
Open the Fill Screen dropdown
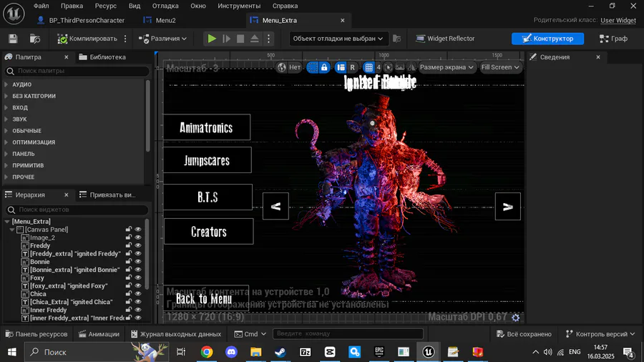500,67
